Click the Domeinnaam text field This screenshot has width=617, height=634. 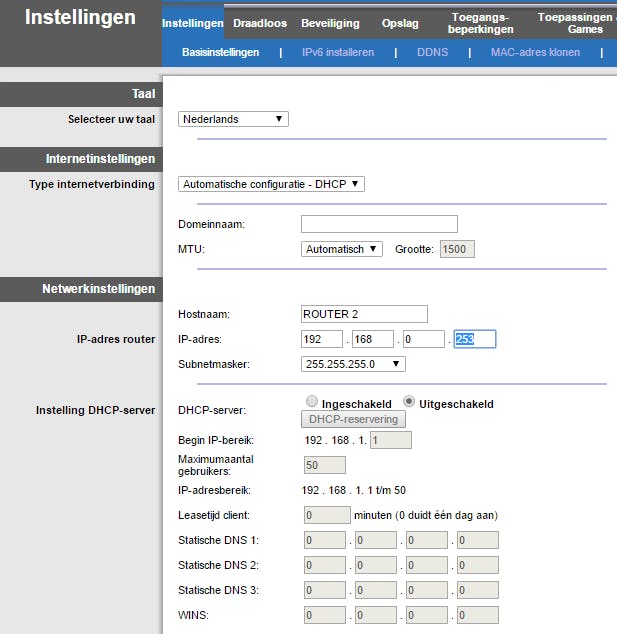tap(379, 224)
